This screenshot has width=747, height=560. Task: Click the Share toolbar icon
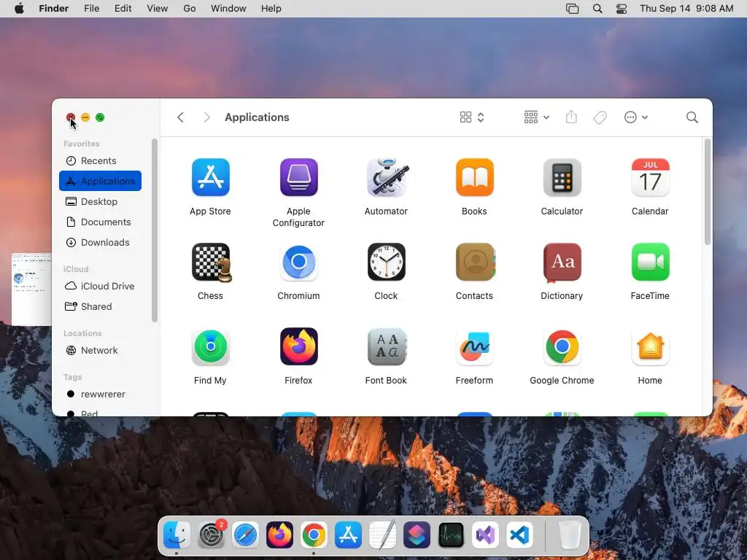point(571,117)
